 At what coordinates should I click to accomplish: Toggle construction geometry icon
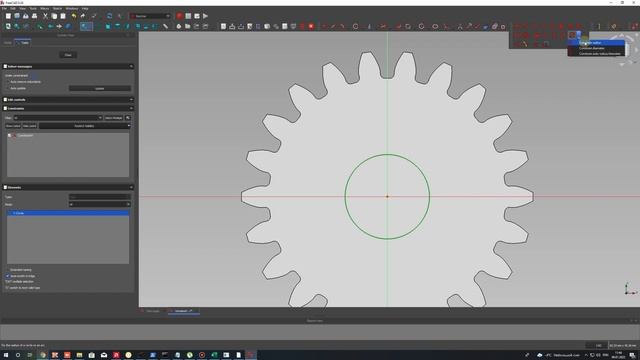[503, 26]
